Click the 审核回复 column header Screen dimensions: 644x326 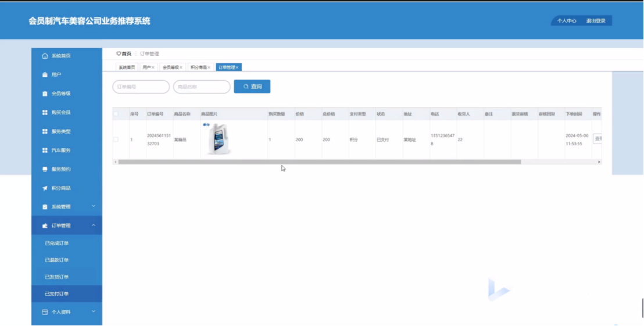(x=547, y=114)
